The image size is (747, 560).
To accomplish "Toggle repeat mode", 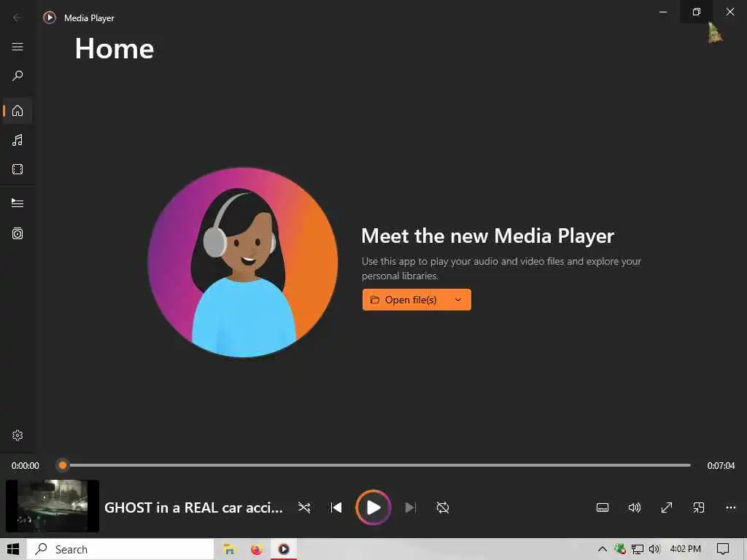I will point(443,507).
